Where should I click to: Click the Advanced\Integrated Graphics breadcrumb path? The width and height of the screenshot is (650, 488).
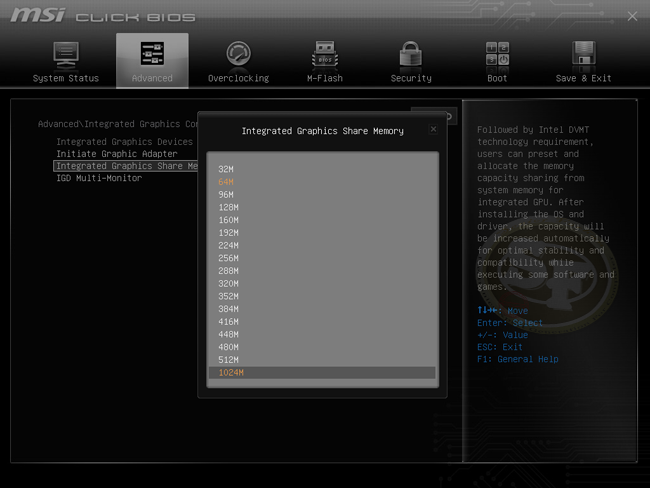pos(118,124)
